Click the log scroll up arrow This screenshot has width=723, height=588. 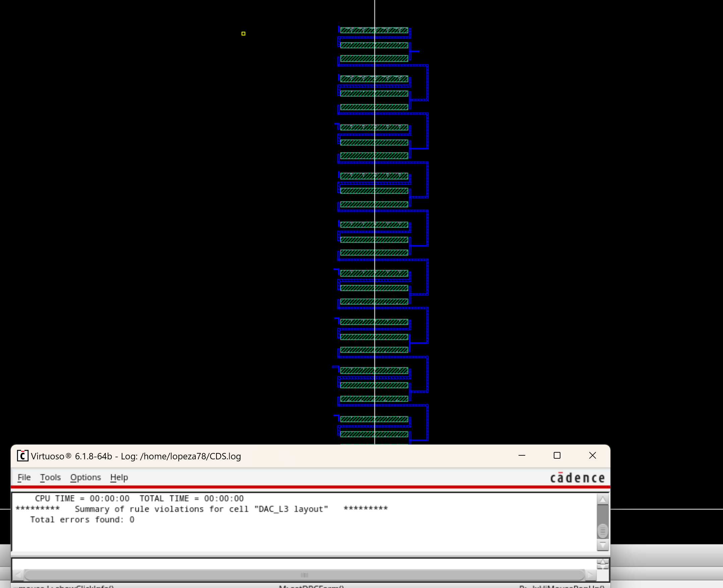click(x=602, y=500)
